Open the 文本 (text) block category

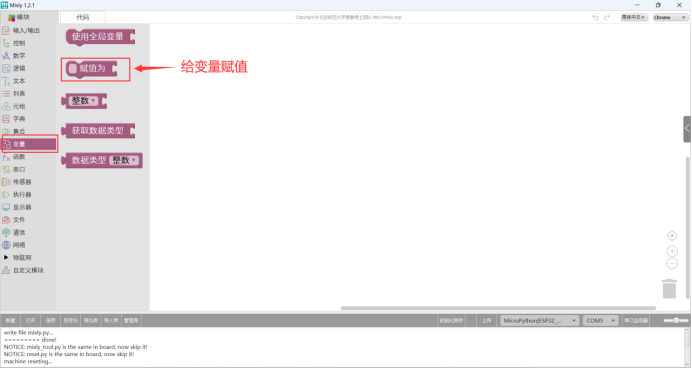19,81
